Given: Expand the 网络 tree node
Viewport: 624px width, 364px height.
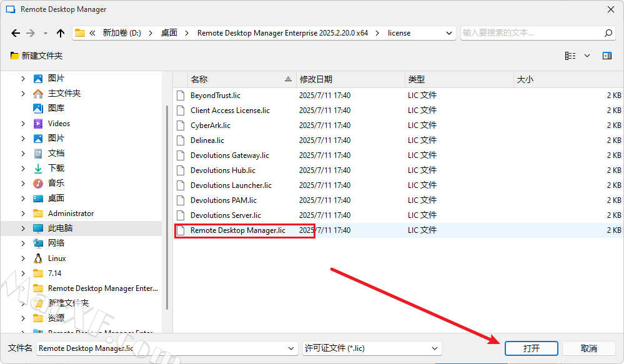Looking at the screenshot, I should point(23,243).
